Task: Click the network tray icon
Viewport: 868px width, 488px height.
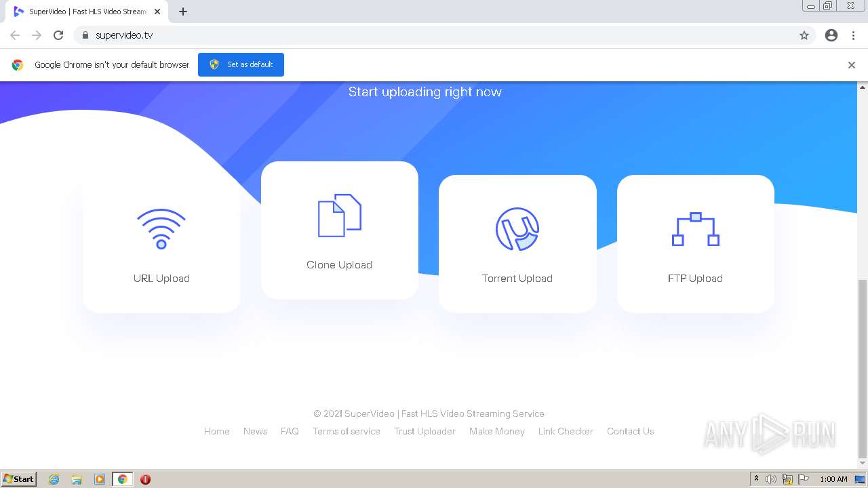Action: pyautogui.click(x=787, y=479)
